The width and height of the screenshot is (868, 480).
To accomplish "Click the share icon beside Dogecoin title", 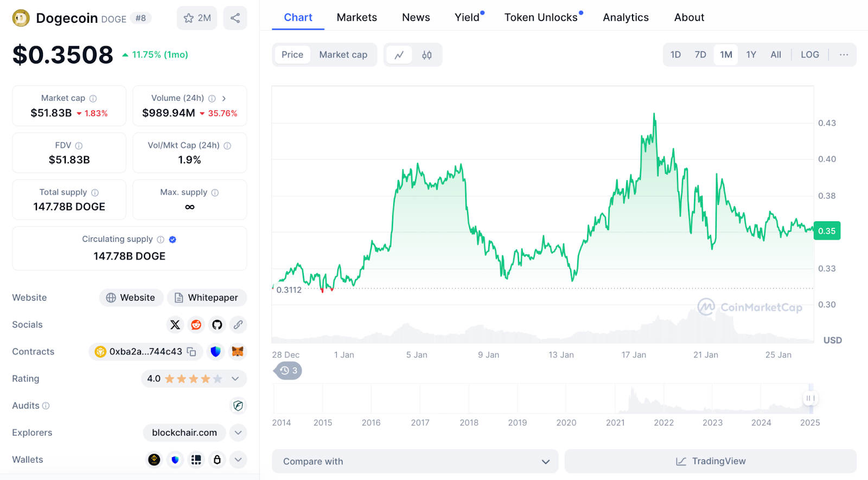I will (235, 18).
